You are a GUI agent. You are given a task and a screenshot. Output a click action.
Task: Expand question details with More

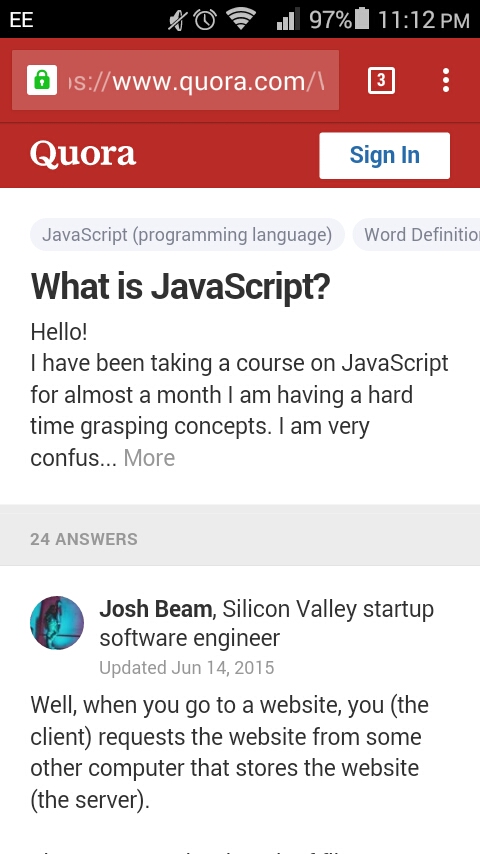click(x=149, y=458)
